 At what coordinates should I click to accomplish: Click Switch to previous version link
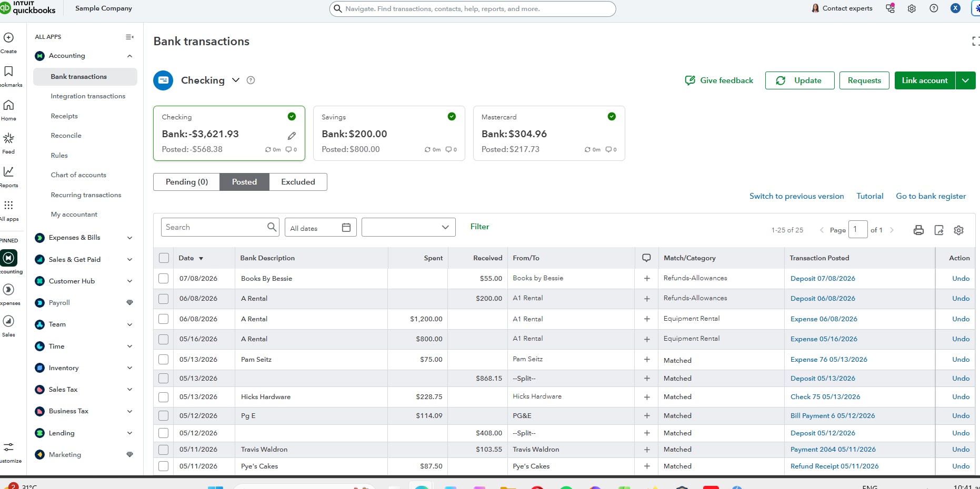[796, 196]
